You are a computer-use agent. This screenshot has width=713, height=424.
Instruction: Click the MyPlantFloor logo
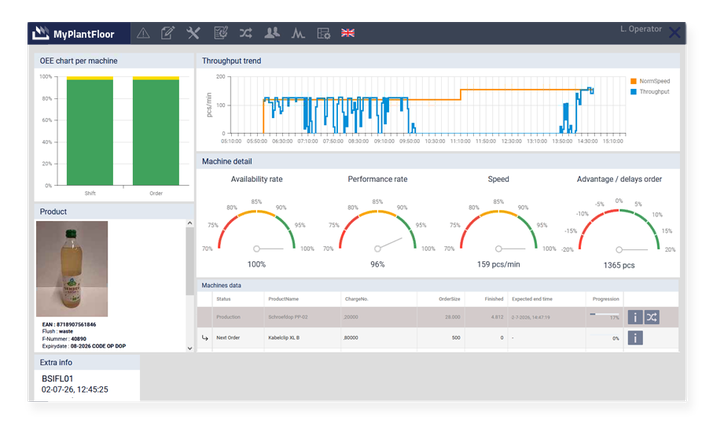[x=73, y=33]
